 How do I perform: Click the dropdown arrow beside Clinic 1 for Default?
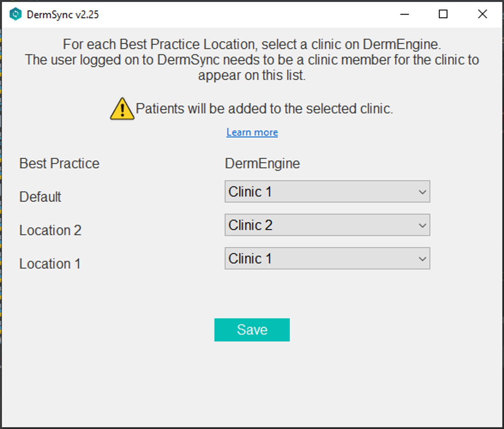[x=422, y=191]
